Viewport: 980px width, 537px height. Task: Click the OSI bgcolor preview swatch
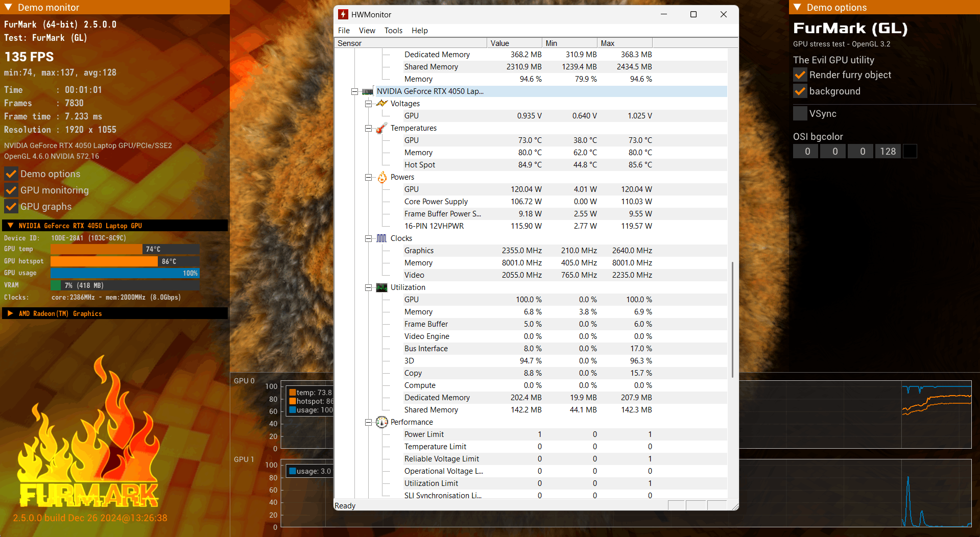tap(910, 151)
